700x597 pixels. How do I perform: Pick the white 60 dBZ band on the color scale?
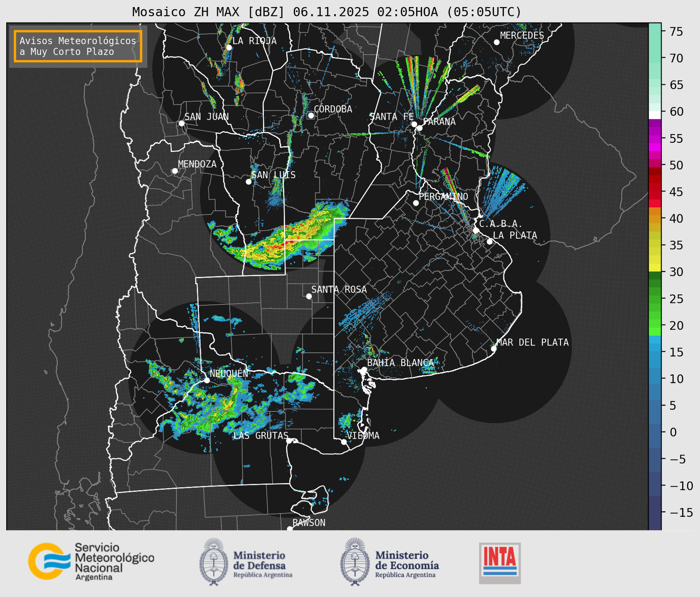pos(655,115)
